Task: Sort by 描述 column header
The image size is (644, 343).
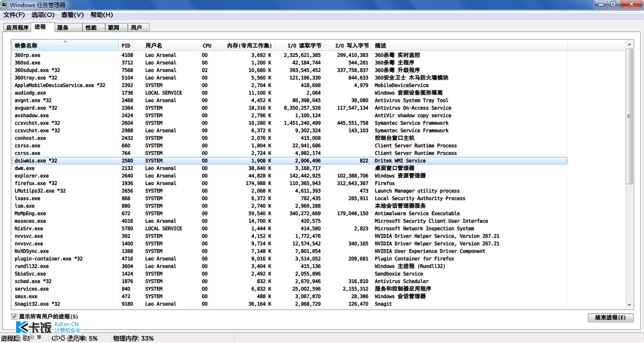Action: [470, 46]
